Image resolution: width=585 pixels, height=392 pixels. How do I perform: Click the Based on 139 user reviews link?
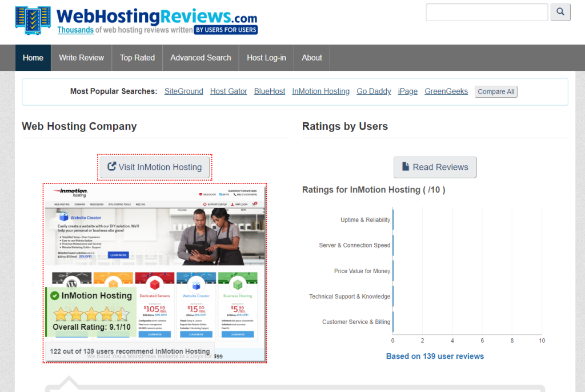point(435,356)
